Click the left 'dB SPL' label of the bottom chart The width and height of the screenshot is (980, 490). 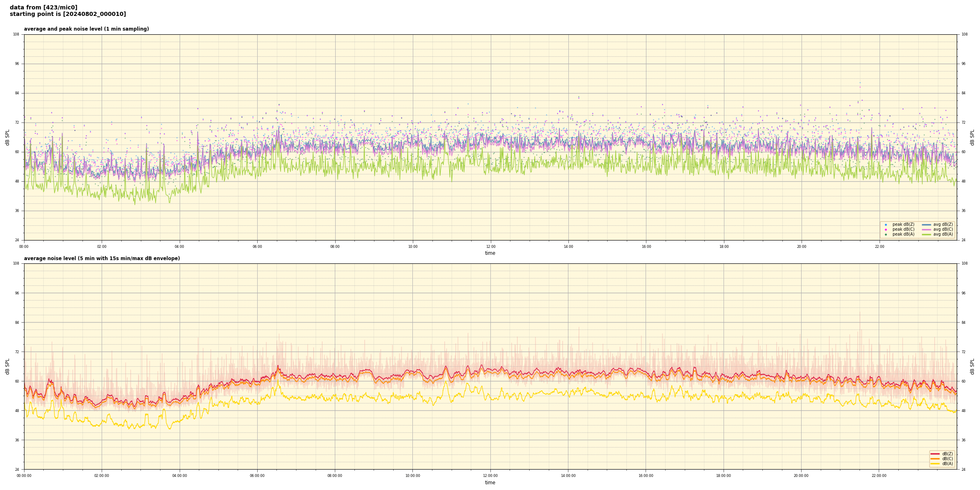(x=7, y=366)
